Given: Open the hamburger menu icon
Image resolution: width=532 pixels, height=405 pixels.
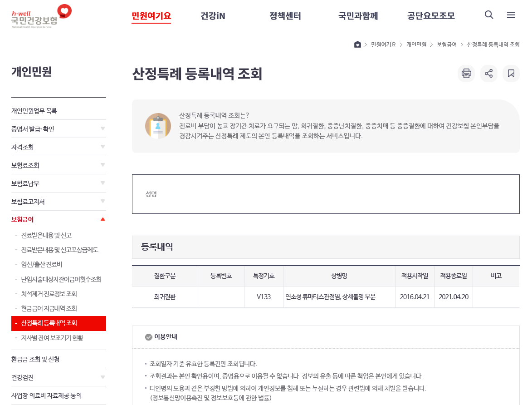Looking at the screenshot, I should [x=511, y=15].
